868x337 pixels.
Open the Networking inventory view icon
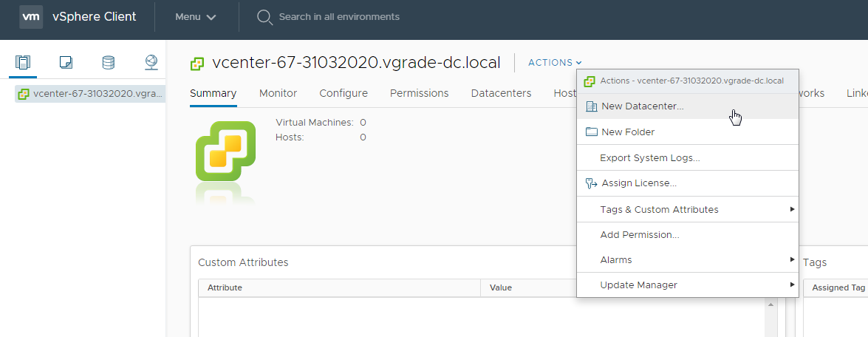(151, 63)
